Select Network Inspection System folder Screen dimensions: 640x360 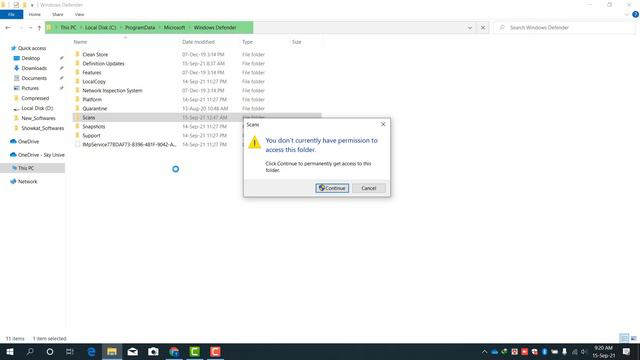point(112,91)
